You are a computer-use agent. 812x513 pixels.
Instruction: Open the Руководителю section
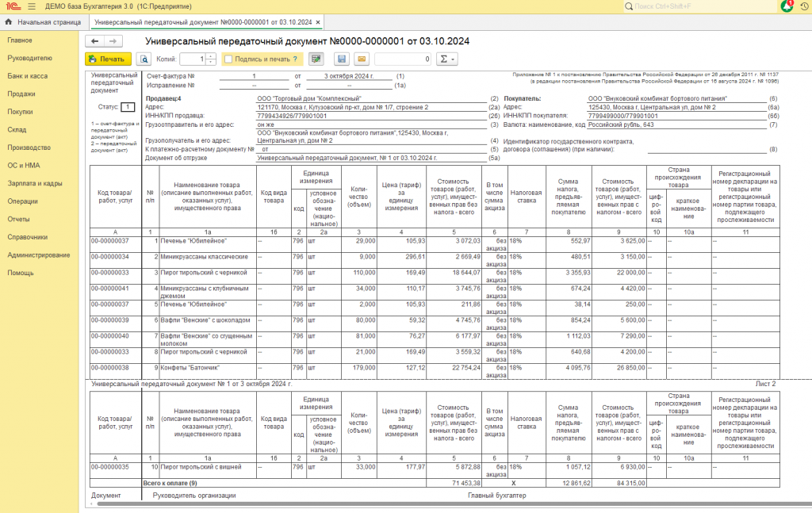29,58
